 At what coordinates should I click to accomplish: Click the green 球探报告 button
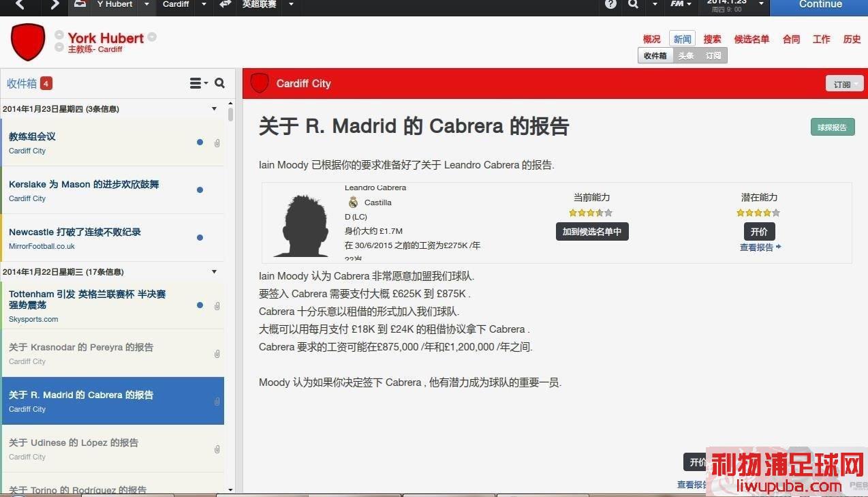point(833,127)
